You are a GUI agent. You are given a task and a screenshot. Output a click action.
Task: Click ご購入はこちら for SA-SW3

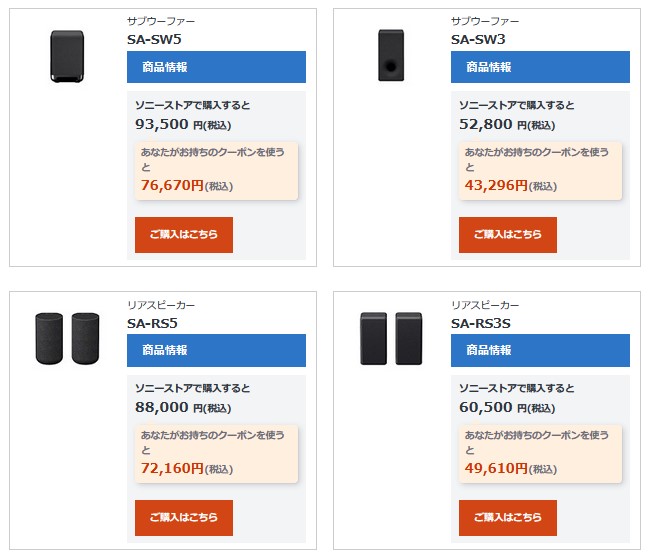(x=508, y=235)
